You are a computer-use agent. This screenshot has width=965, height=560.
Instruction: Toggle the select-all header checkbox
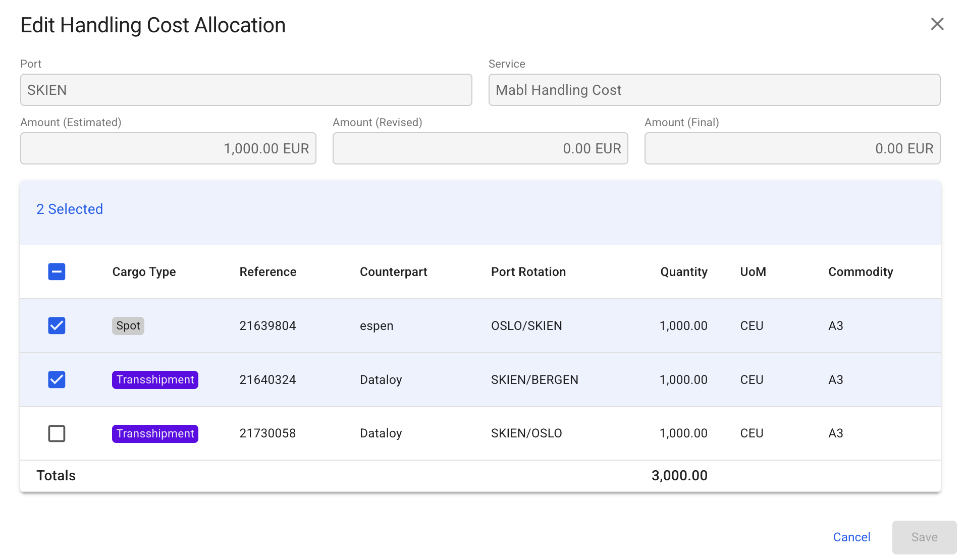point(57,272)
